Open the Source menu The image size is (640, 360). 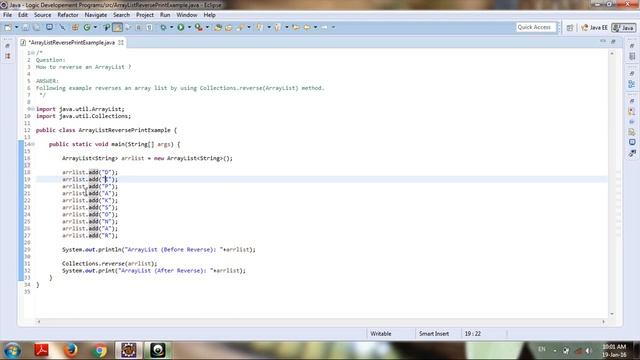(x=42, y=15)
